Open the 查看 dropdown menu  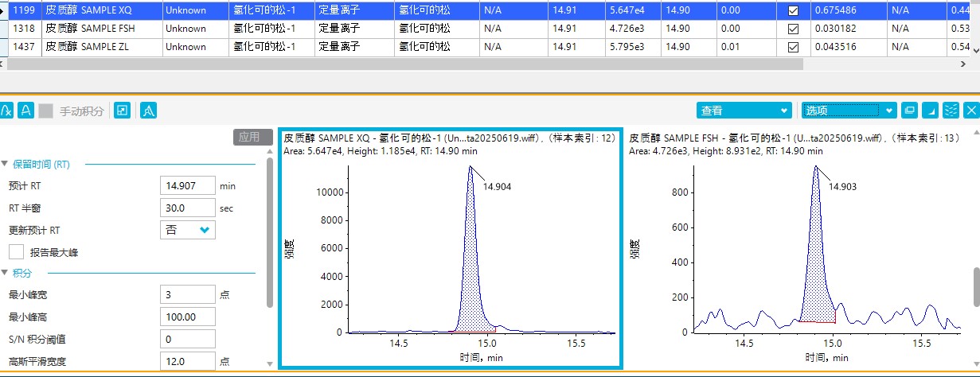[744, 110]
